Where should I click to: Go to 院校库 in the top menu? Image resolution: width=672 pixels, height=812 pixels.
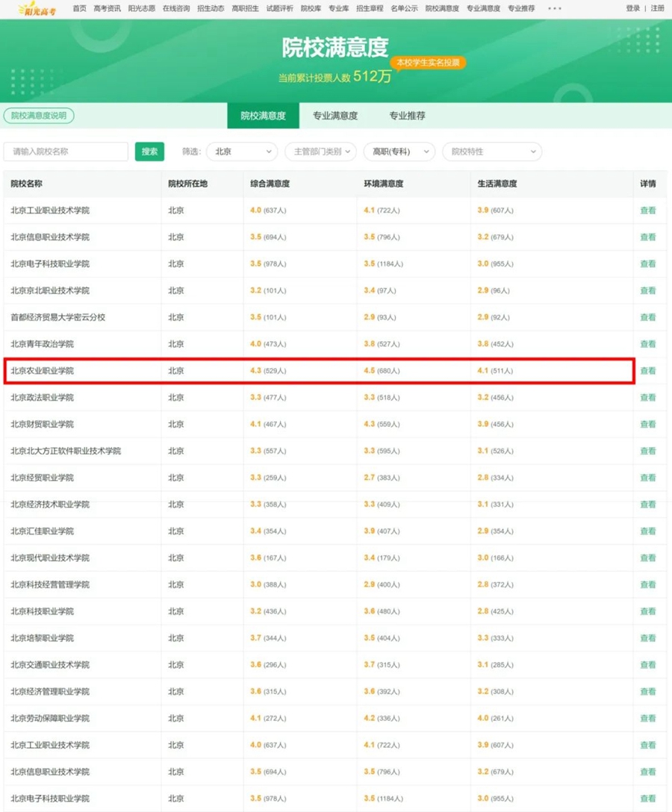(311, 9)
